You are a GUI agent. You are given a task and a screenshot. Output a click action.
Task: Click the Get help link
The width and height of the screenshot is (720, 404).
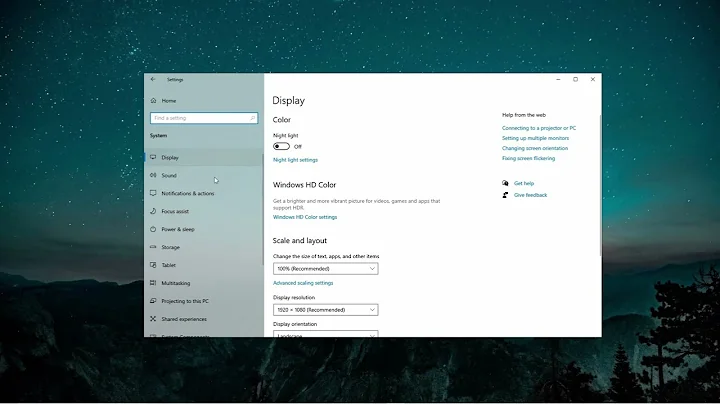pos(524,183)
